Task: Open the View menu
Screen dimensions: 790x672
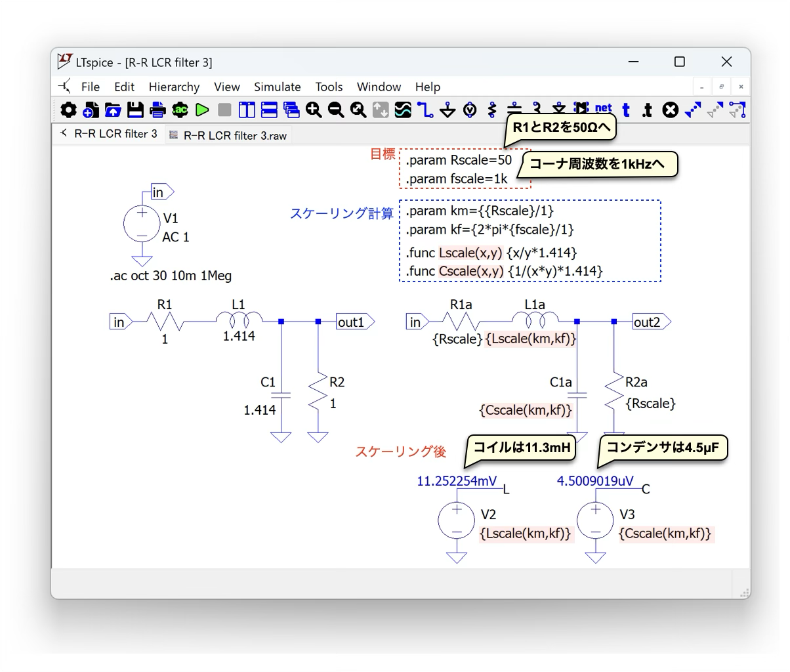Action: pyautogui.click(x=227, y=87)
